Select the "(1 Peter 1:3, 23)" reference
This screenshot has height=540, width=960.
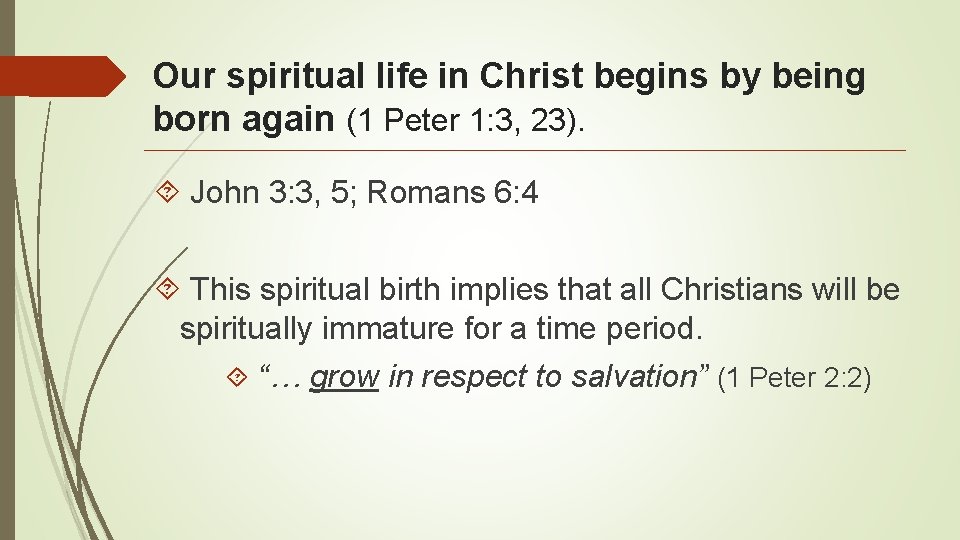[x=466, y=120]
